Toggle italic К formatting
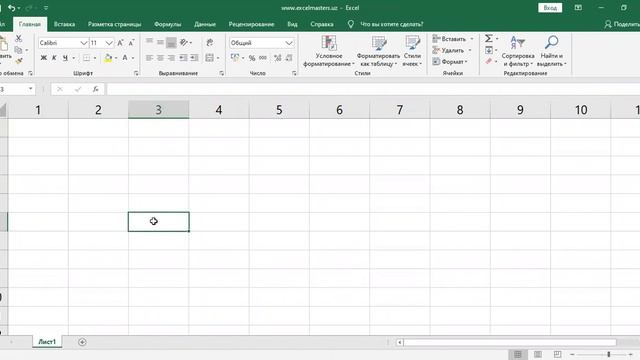The image size is (640, 360). pyautogui.click(x=54, y=58)
